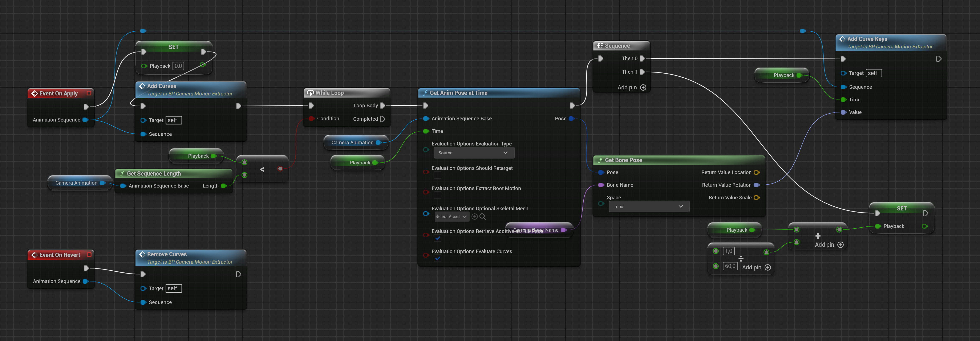
Task: Click the Return Value Rotation output pin
Action: click(x=757, y=185)
